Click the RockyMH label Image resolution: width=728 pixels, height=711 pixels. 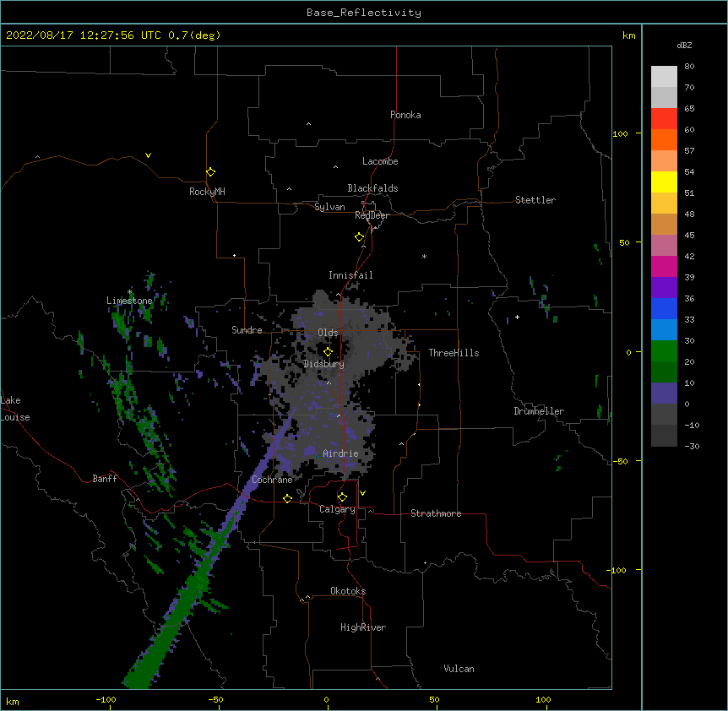point(207,192)
